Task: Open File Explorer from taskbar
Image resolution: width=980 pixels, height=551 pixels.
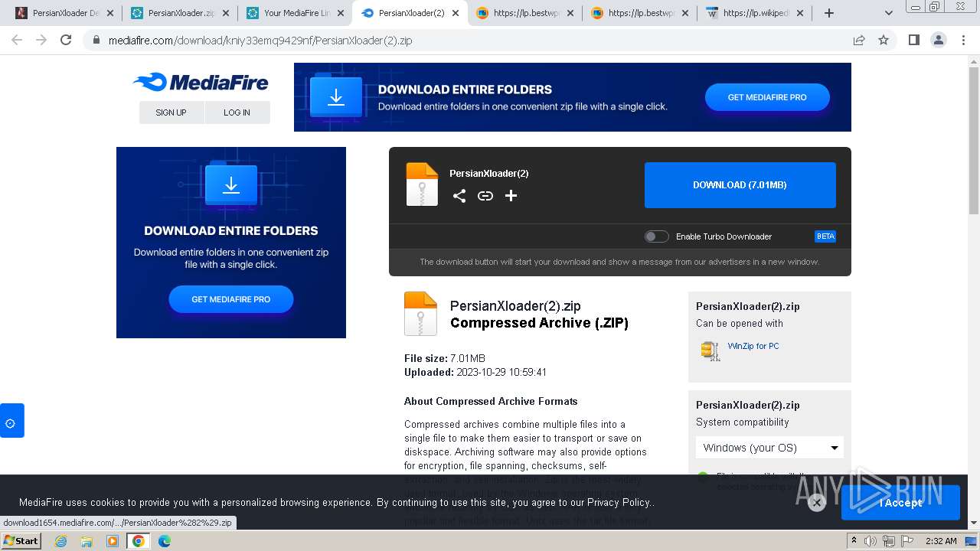Action: [87, 541]
